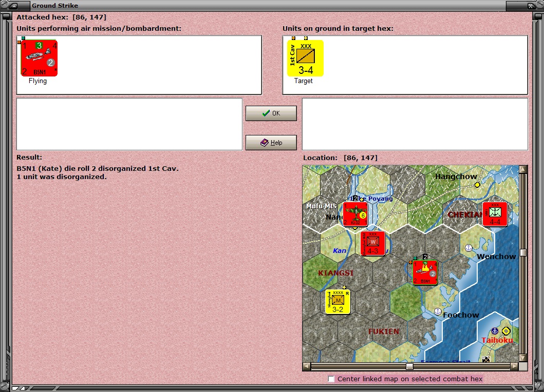Screen dimensions: 544x392
Task: Click the 'Flying' label under B5N1
Action: pyautogui.click(x=38, y=81)
